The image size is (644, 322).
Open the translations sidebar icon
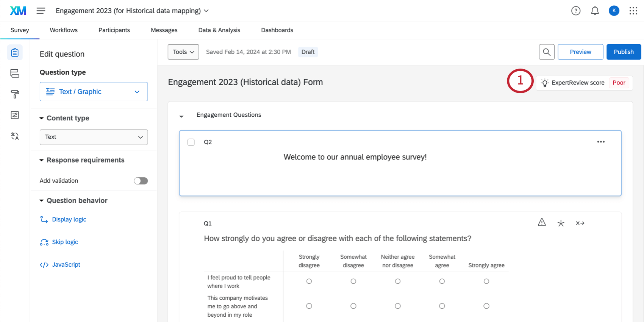15,136
